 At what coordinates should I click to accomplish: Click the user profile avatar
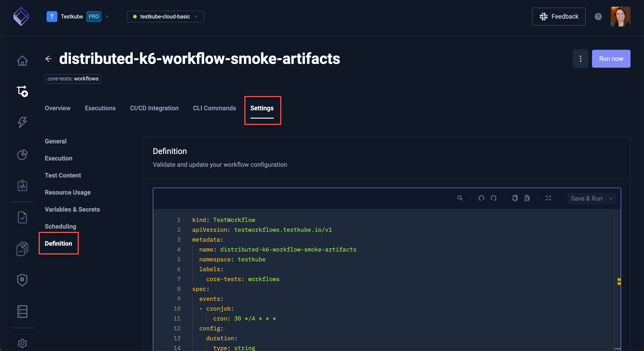620,17
